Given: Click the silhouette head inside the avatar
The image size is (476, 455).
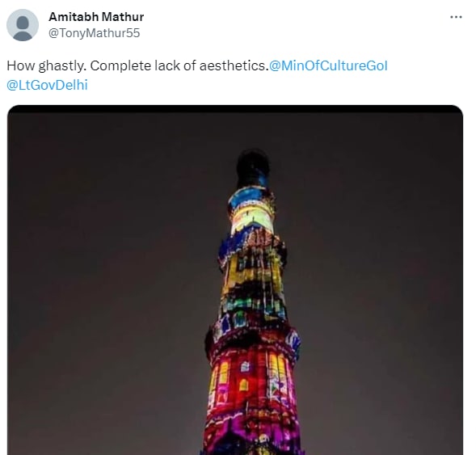Looking at the screenshot, I should click(23, 22).
